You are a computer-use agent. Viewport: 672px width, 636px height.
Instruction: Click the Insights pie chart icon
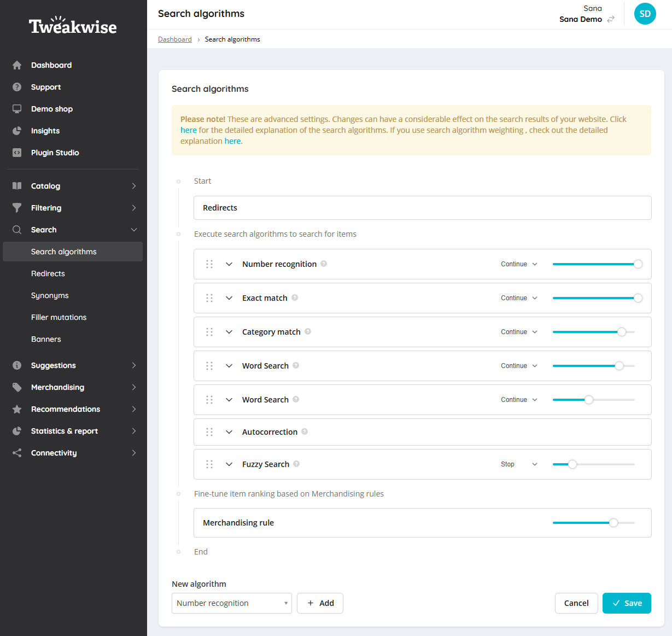[17, 131]
